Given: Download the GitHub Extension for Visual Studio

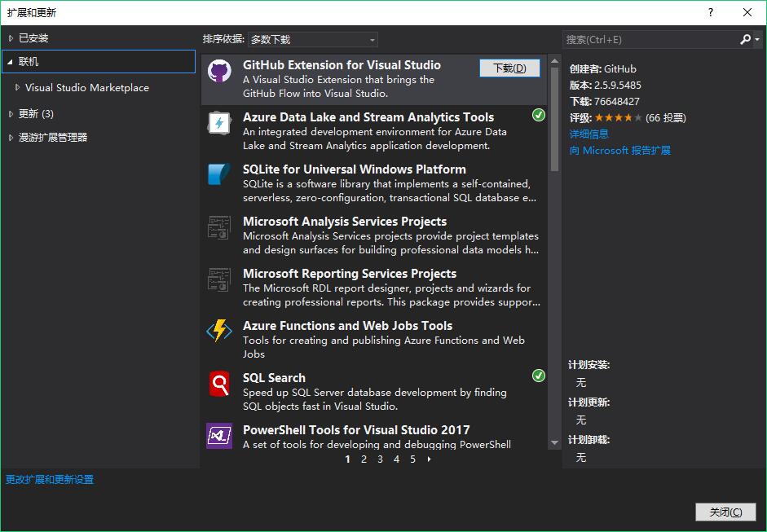Looking at the screenshot, I should (x=509, y=68).
